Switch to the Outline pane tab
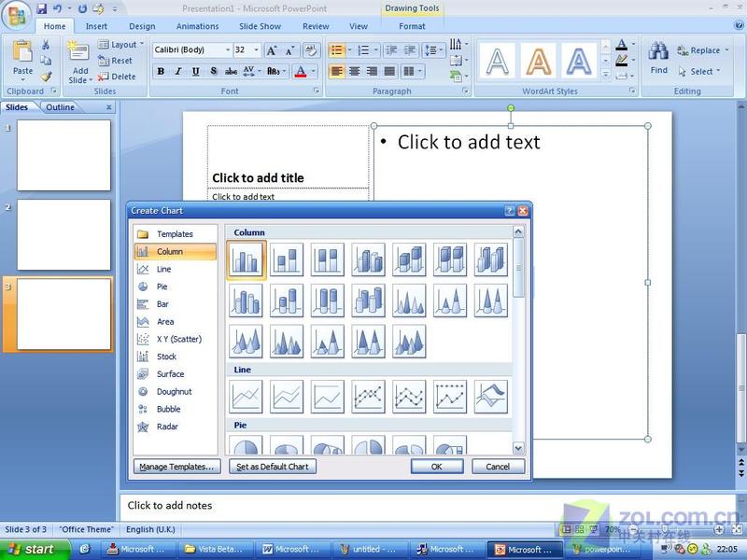The width and height of the screenshot is (747, 560). [x=60, y=107]
